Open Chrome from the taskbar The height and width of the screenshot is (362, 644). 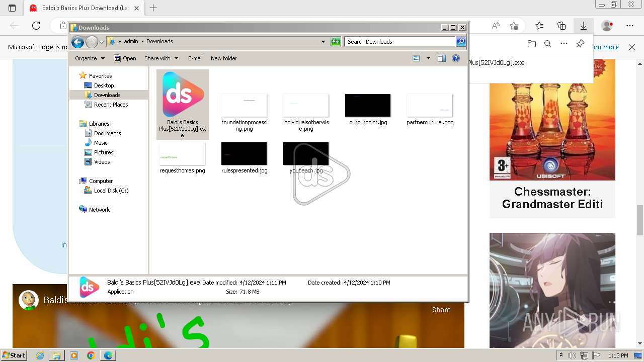[x=91, y=355]
